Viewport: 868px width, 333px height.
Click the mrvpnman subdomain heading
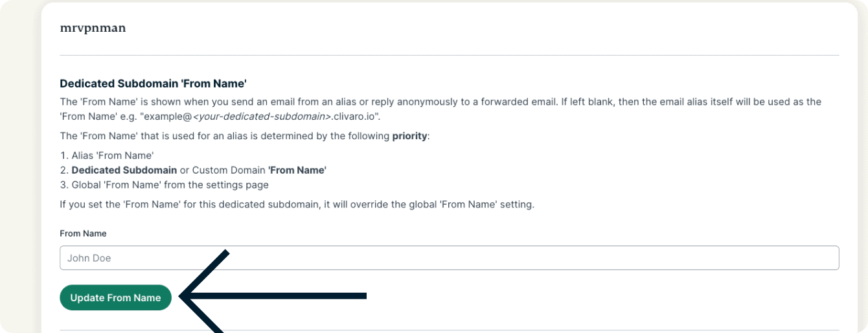tap(93, 29)
